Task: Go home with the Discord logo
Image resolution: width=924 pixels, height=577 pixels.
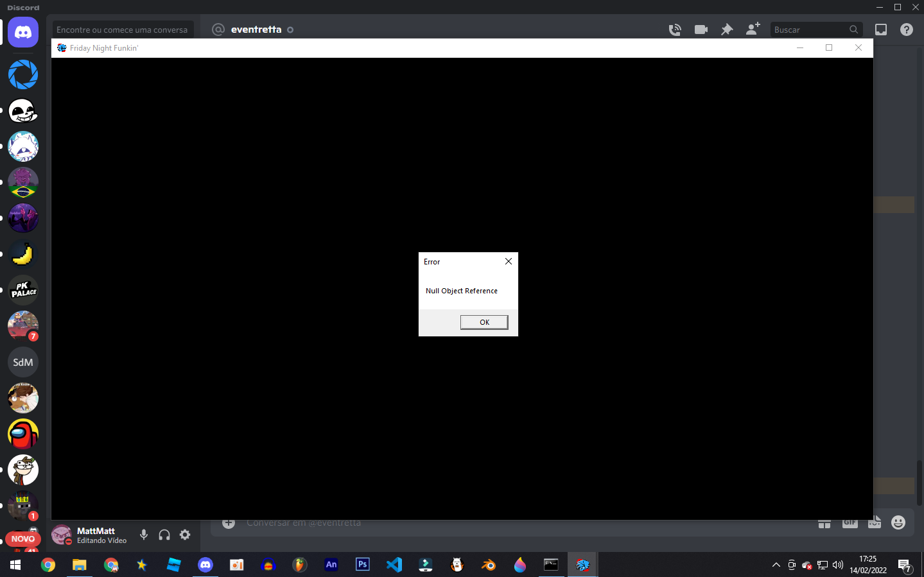Action: (x=22, y=32)
